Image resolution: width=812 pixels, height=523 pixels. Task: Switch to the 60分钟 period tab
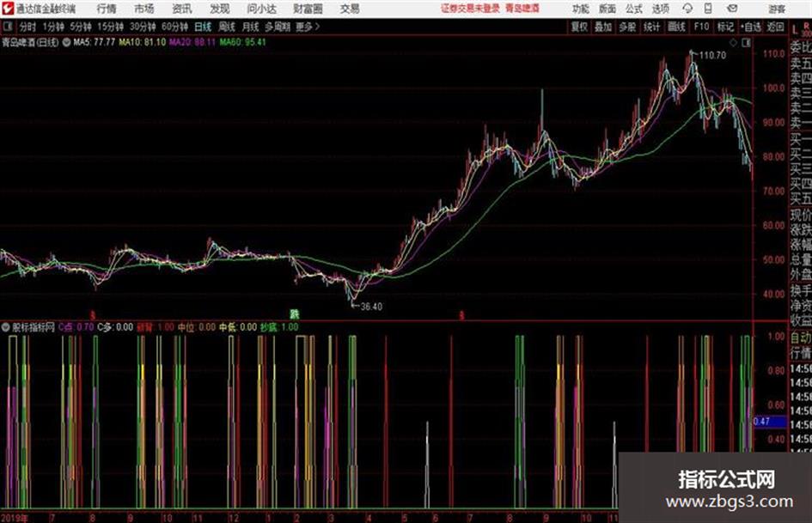click(x=174, y=27)
